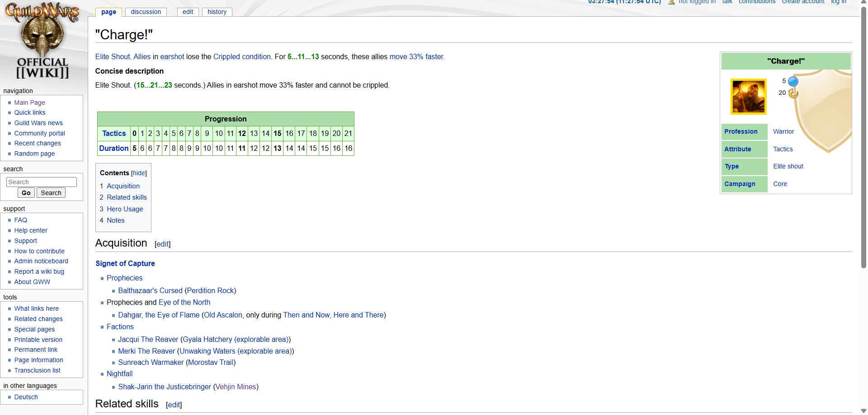Click the create account link
868x415 pixels.
tap(803, 2)
